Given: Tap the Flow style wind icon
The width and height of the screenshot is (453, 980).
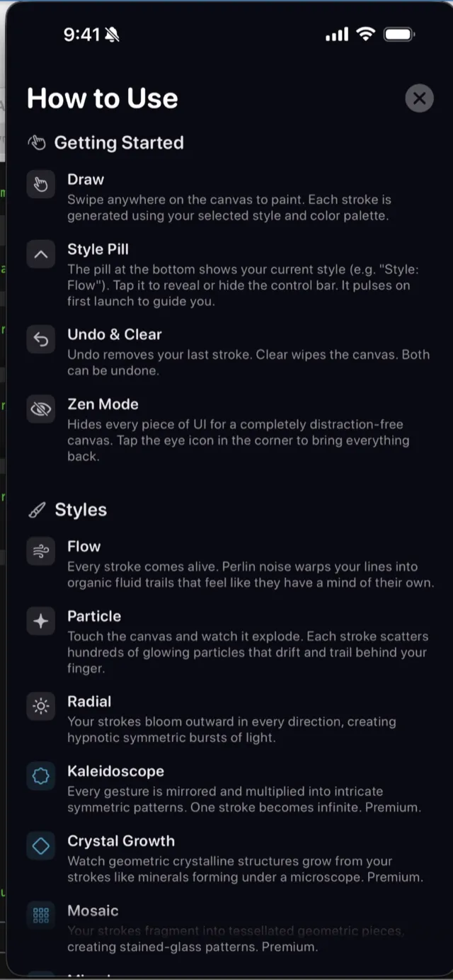Looking at the screenshot, I should pos(40,551).
